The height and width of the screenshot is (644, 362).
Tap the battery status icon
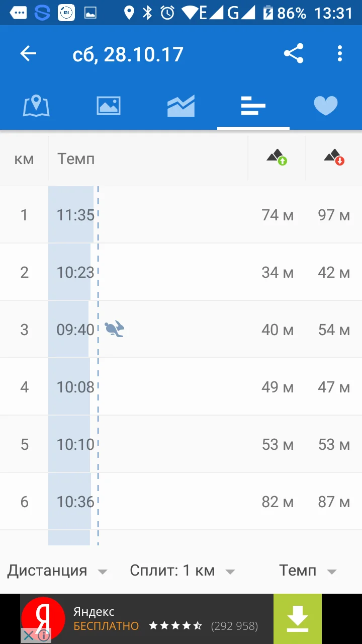268,13
